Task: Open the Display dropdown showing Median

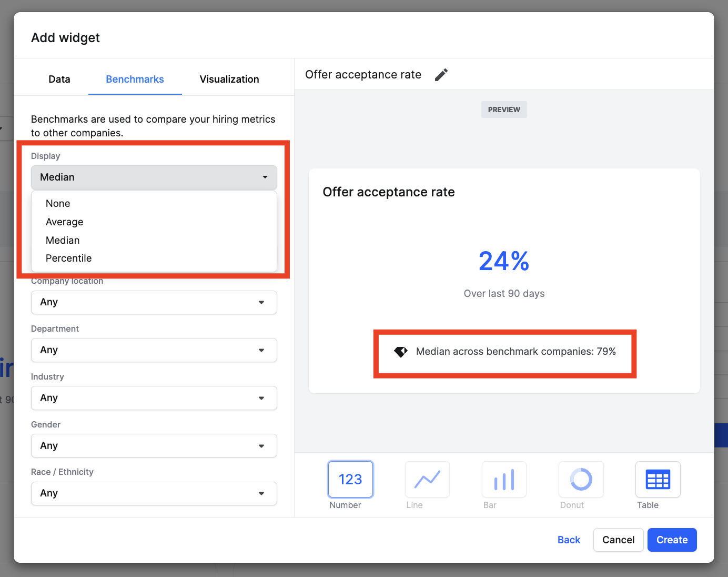Action: click(x=154, y=177)
